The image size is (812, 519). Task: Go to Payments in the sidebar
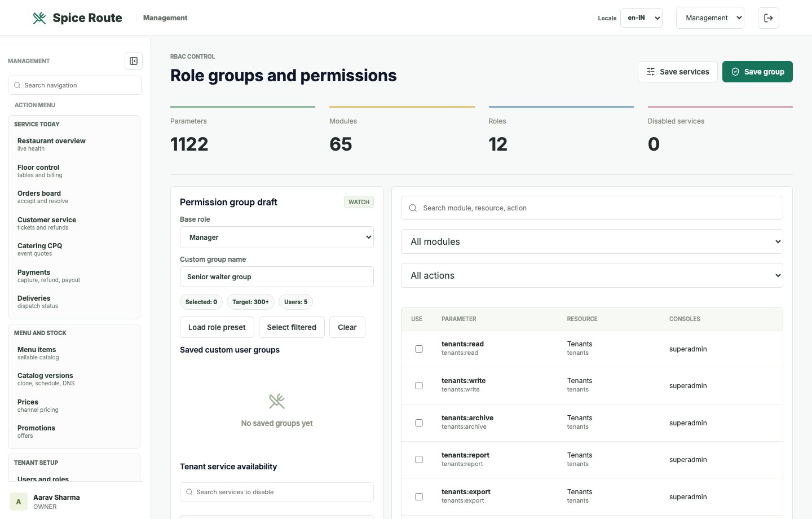[x=74, y=276]
